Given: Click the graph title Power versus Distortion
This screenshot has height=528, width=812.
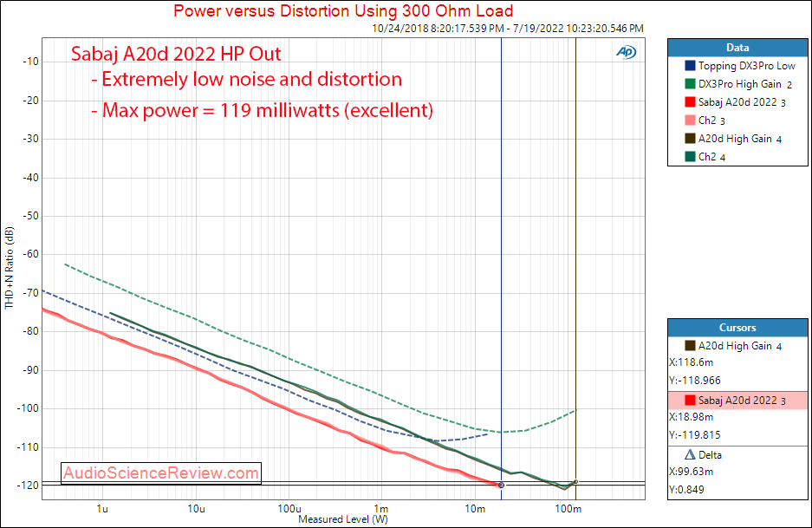Looking at the screenshot, I should tap(343, 11).
